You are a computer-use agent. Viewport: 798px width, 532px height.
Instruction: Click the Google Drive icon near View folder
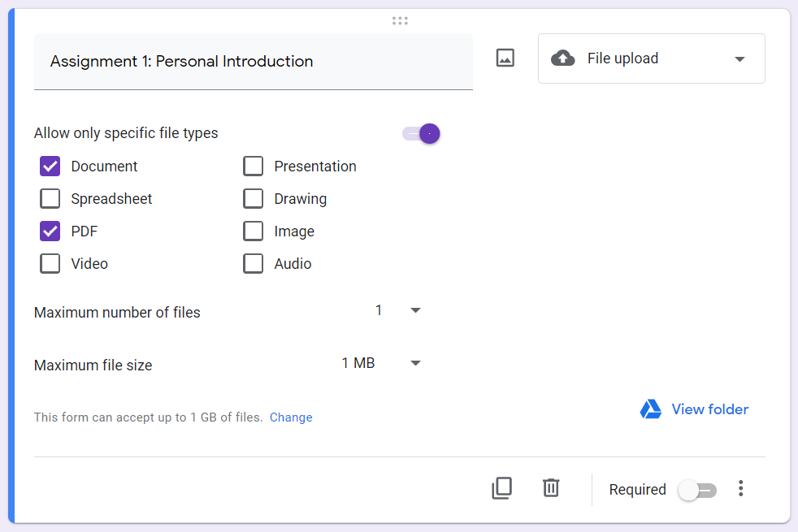650,409
